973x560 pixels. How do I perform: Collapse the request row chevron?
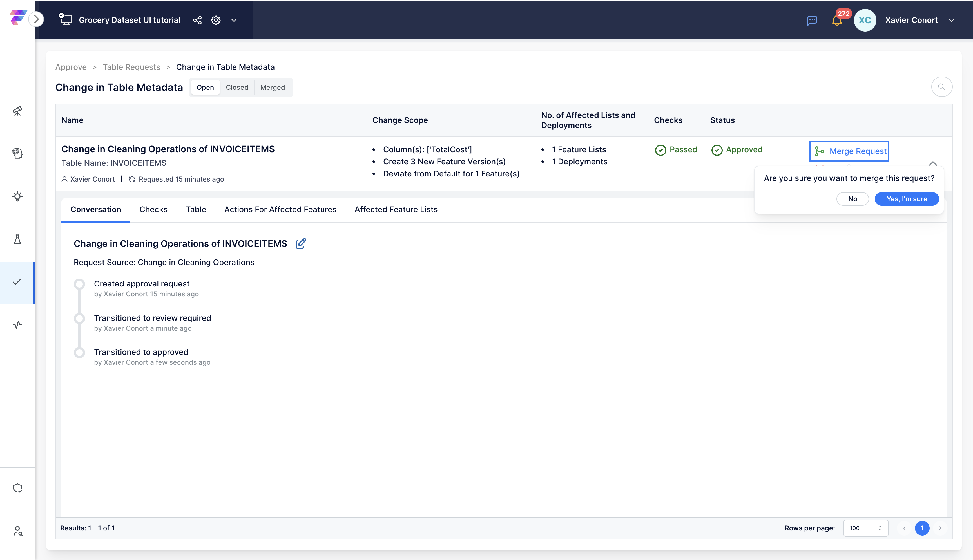pos(933,163)
